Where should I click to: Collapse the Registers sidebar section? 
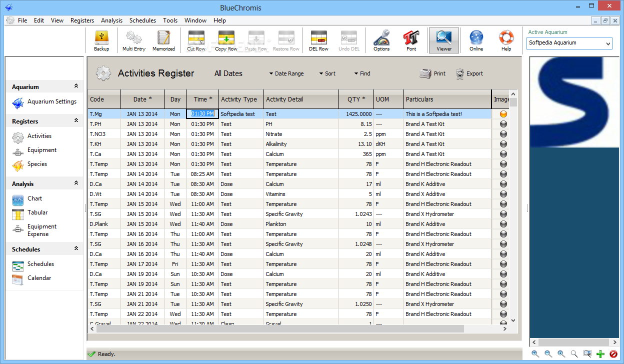click(x=76, y=121)
